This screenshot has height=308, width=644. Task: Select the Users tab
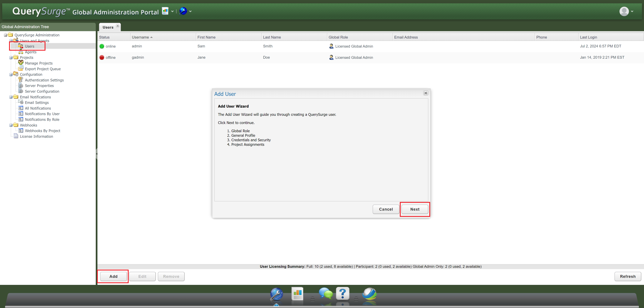108,27
